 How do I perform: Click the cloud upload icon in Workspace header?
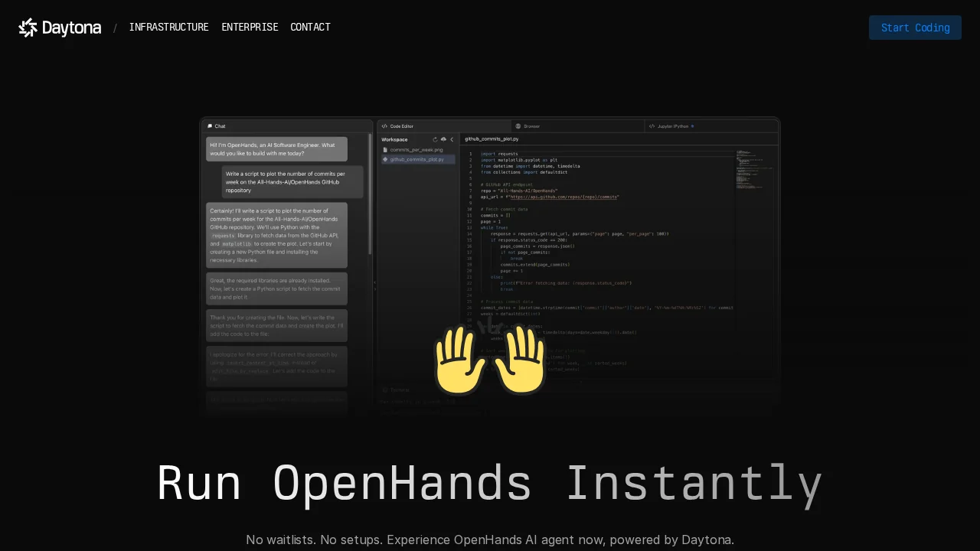tap(444, 139)
